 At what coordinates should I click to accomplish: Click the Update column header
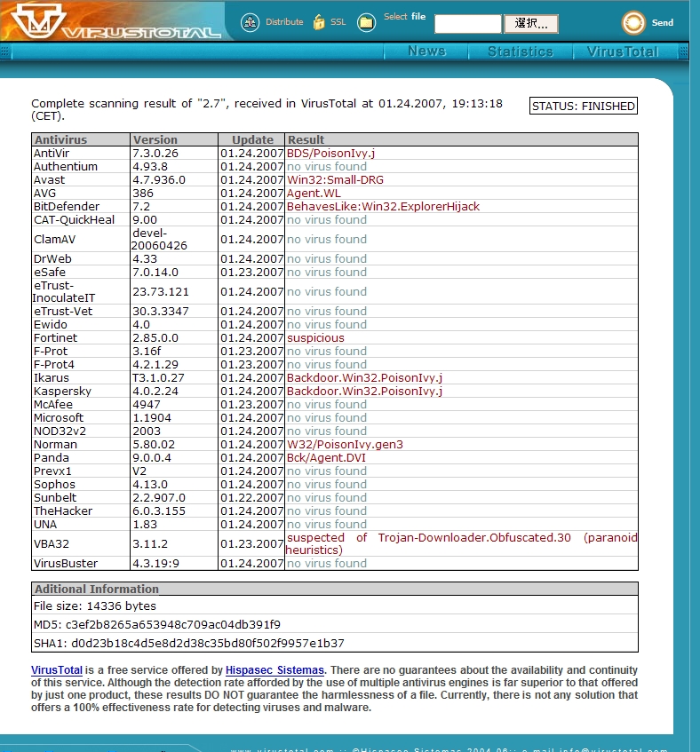(251, 139)
